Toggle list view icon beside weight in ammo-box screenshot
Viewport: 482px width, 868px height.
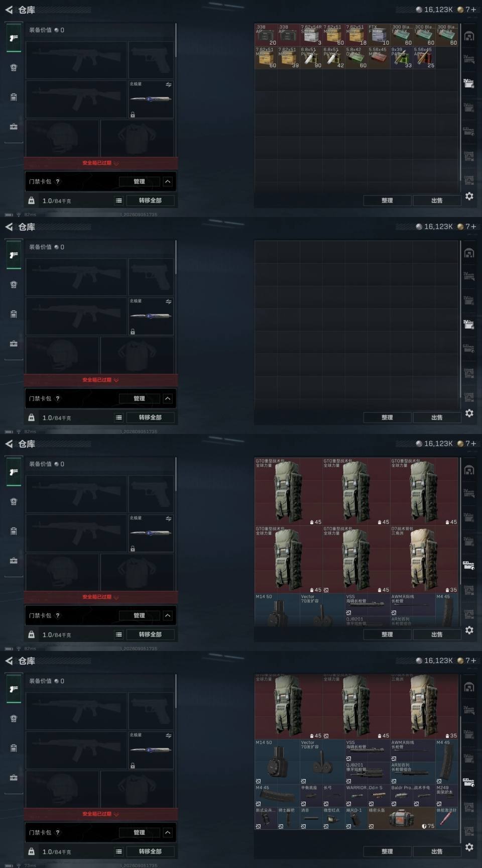tap(119, 200)
